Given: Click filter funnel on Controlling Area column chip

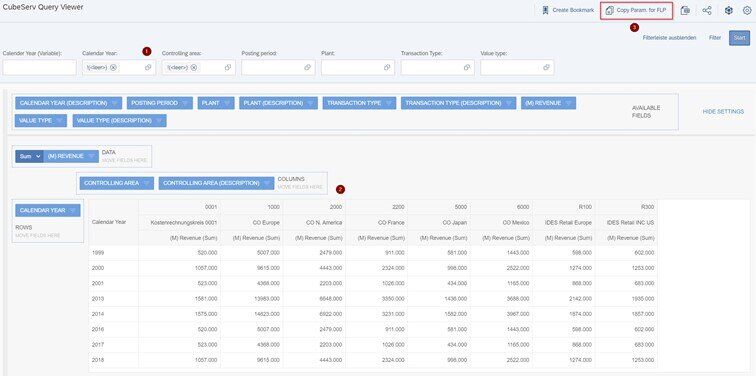Looking at the screenshot, I should (x=147, y=183).
